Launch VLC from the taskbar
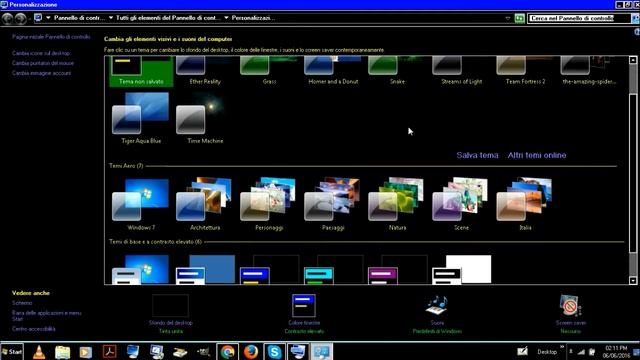This screenshot has height=360, width=640. click(39, 352)
